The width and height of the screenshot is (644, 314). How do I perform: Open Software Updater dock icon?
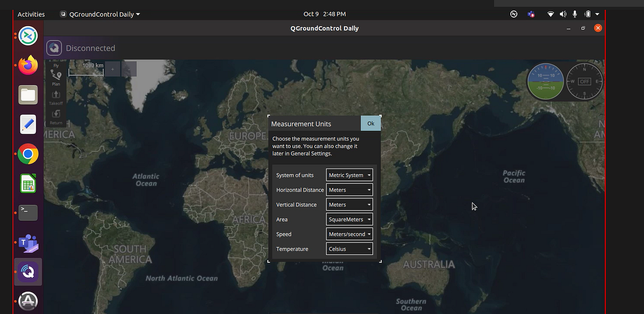(28, 302)
